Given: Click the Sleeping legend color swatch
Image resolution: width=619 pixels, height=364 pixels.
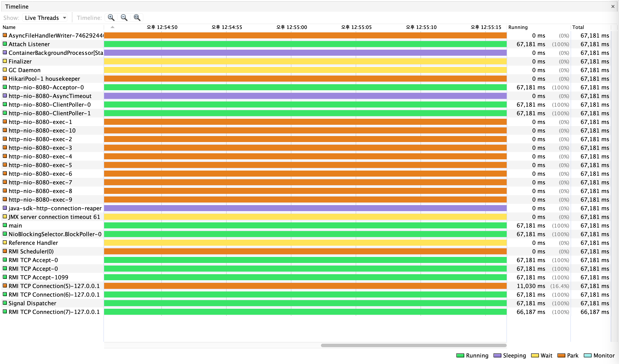Looking at the screenshot, I should 497,356.
